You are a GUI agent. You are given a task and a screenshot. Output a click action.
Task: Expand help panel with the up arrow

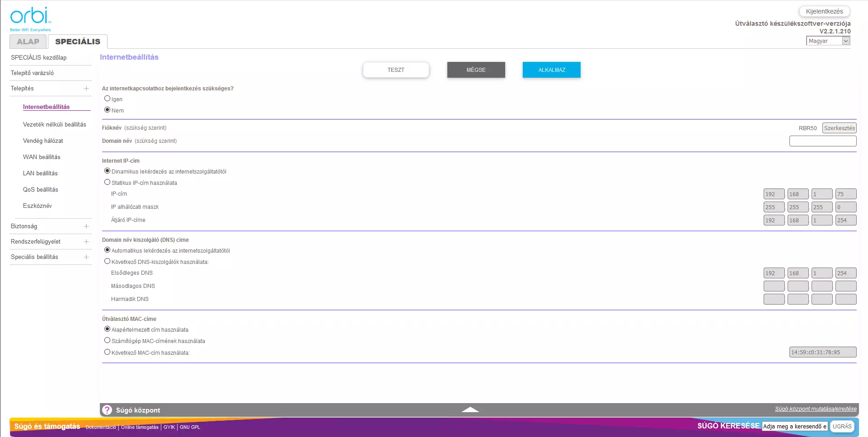[470, 409]
